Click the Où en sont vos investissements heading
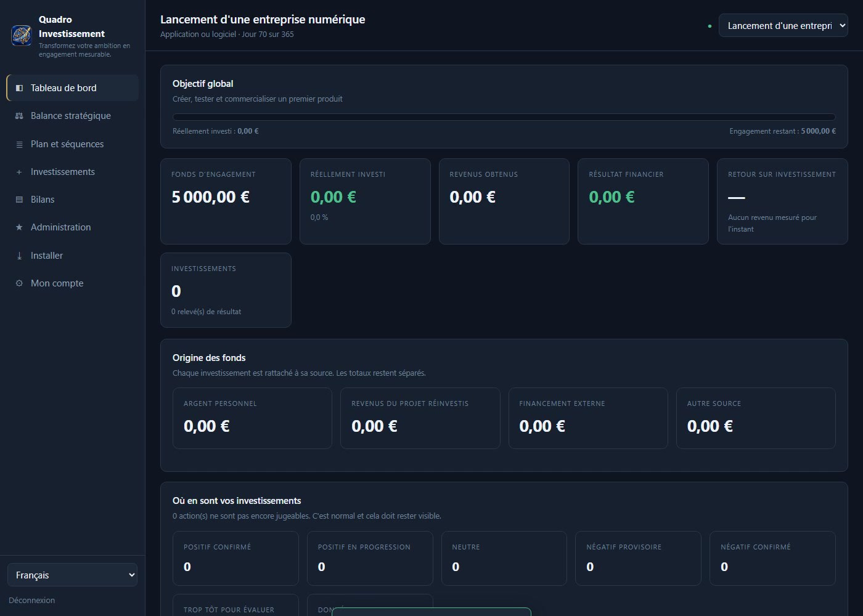The width and height of the screenshot is (863, 616). click(x=237, y=501)
